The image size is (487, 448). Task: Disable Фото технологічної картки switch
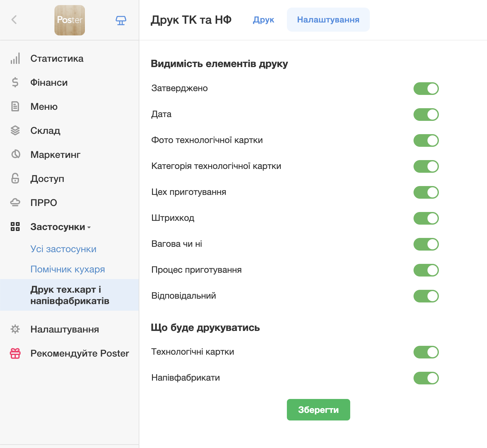pos(426,140)
